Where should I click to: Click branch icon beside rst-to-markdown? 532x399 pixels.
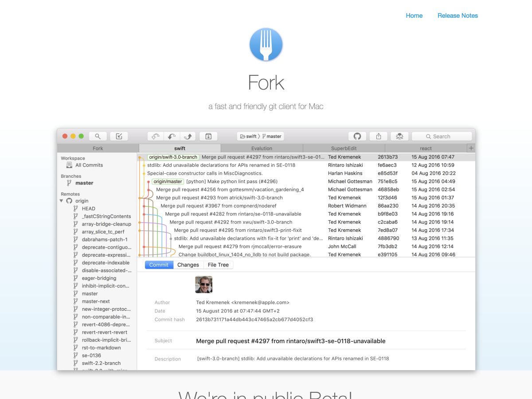coord(76,348)
